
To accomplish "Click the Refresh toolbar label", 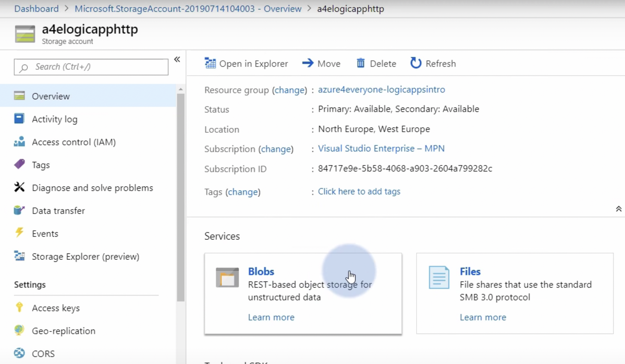I will point(441,63).
